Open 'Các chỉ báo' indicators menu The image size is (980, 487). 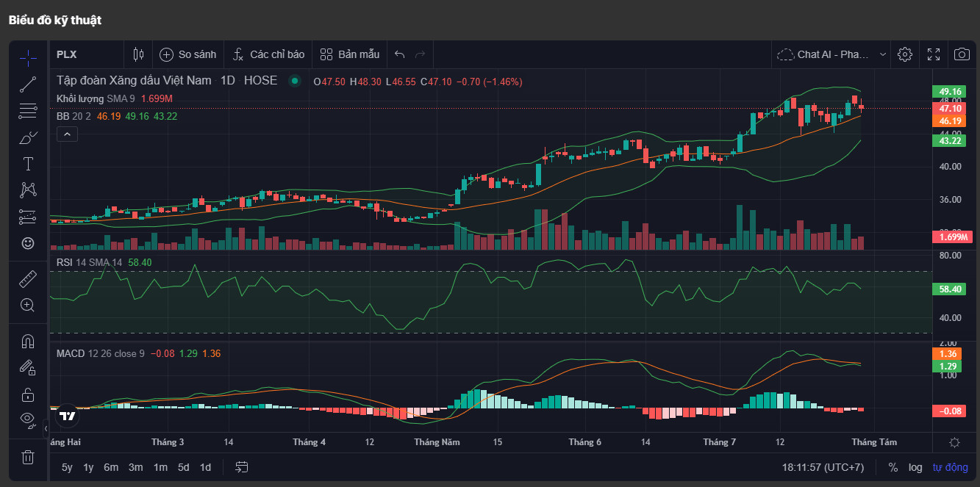(268, 54)
